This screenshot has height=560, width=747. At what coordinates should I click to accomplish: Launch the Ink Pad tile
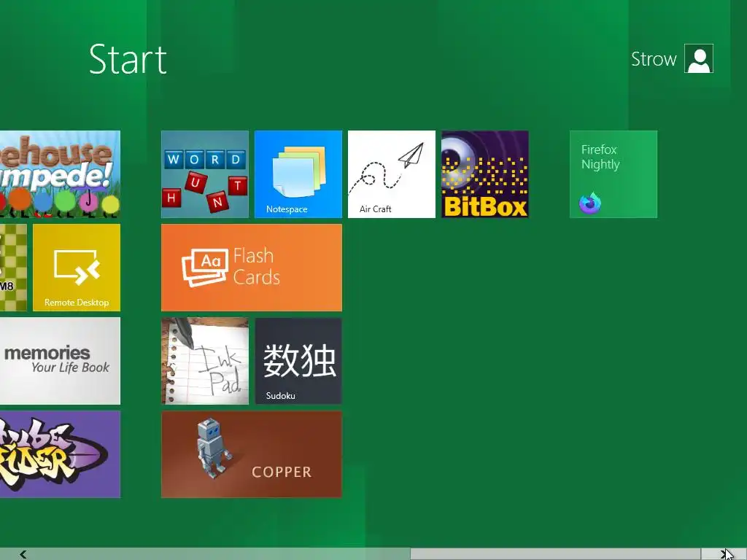205,361
